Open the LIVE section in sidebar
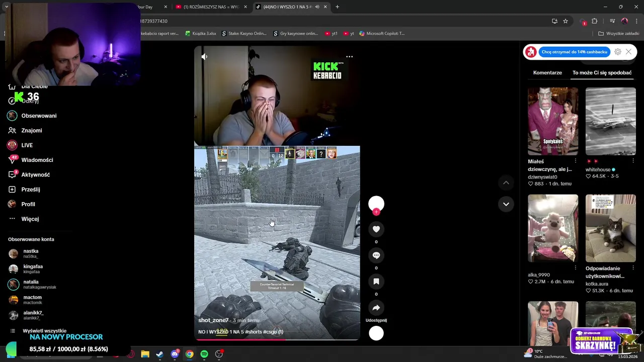Image resolution: width=644 pixels, height=362 pixels. (21, 145)
